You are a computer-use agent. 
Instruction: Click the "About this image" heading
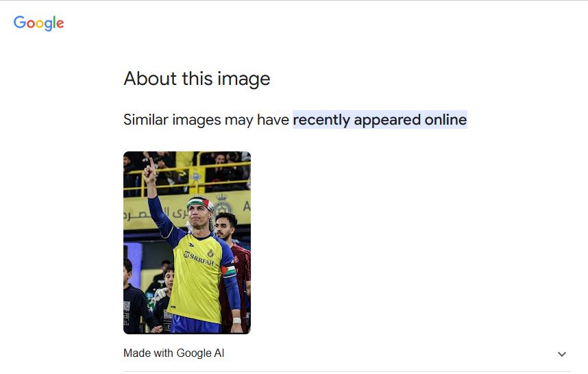tap(197, 79)
